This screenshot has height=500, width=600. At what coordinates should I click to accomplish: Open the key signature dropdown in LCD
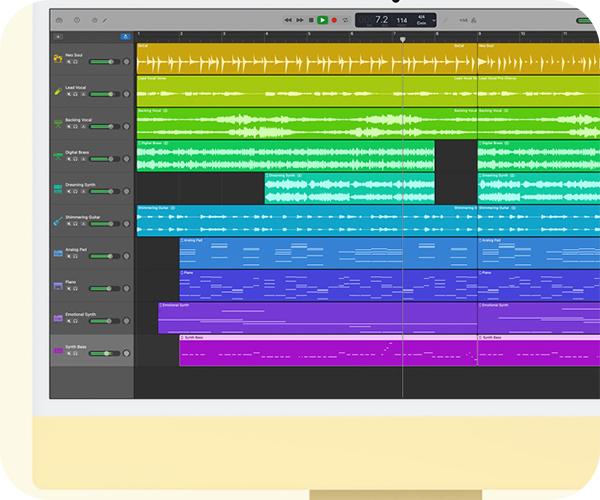tap(422, 20)
